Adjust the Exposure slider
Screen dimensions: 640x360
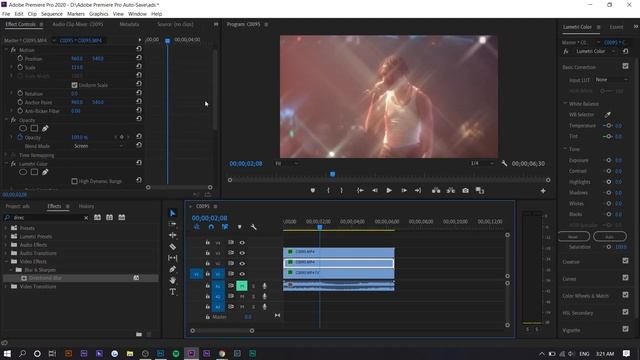pyautogui.click(x=608, y=160)
